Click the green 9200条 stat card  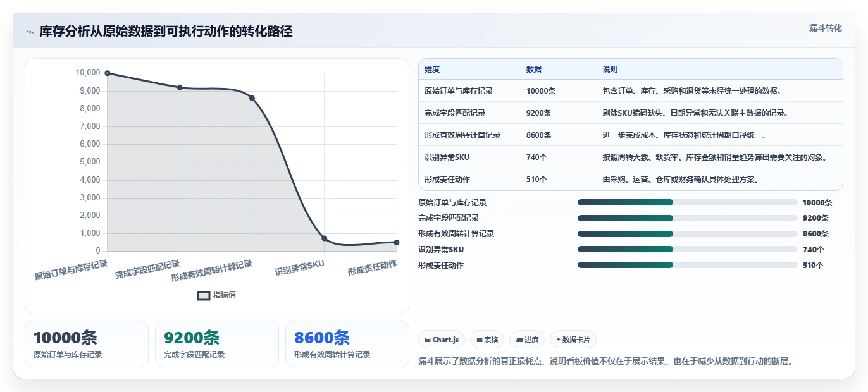[217, 344]
